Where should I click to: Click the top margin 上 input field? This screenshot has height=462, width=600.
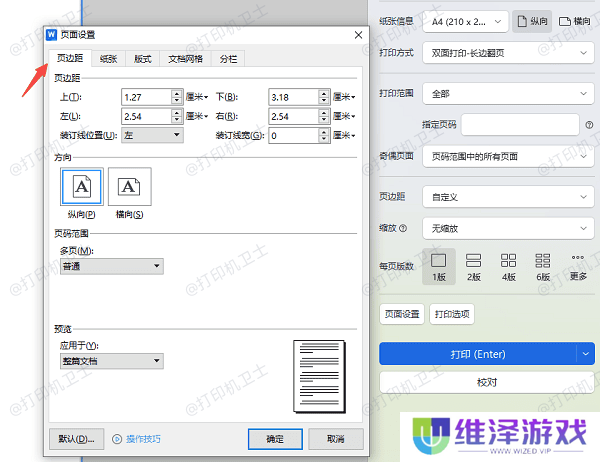click(147, 97)
